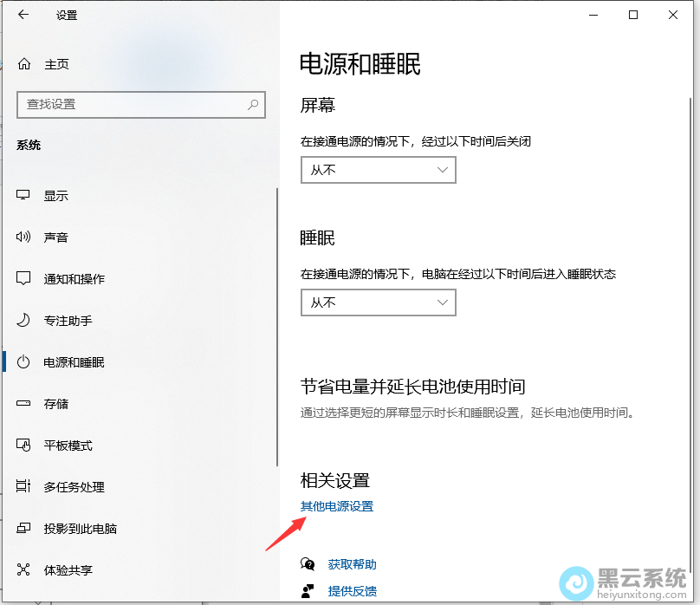Open Additional power settings (其他电源设置) link

point(337,506)
